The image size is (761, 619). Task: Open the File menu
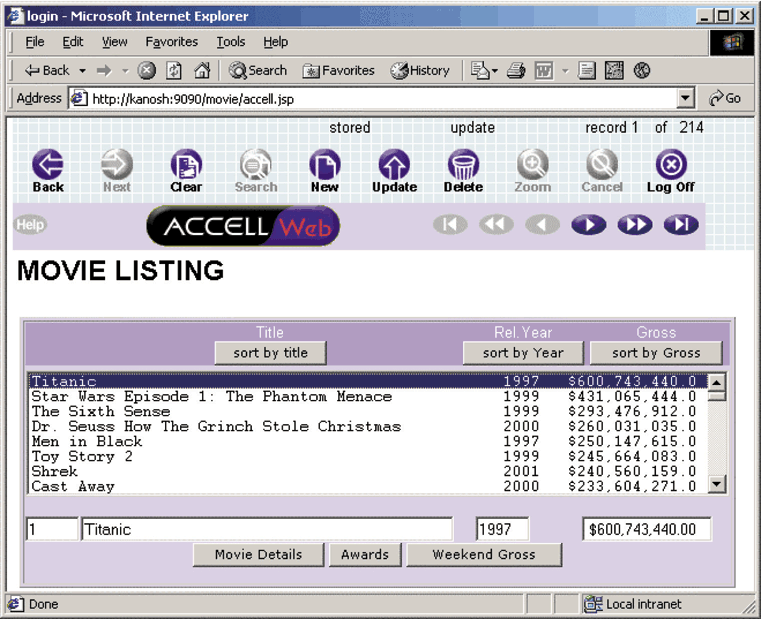click(34, 42)
